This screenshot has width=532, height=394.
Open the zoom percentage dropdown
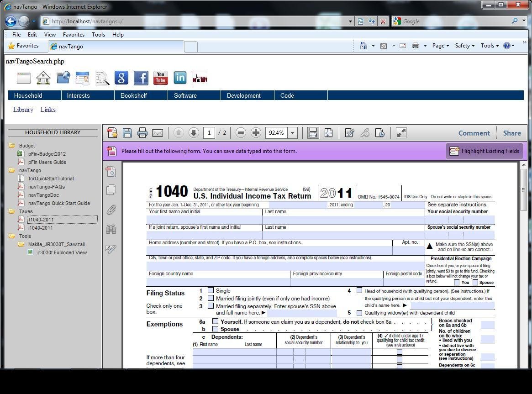click(x=292, y=133)
